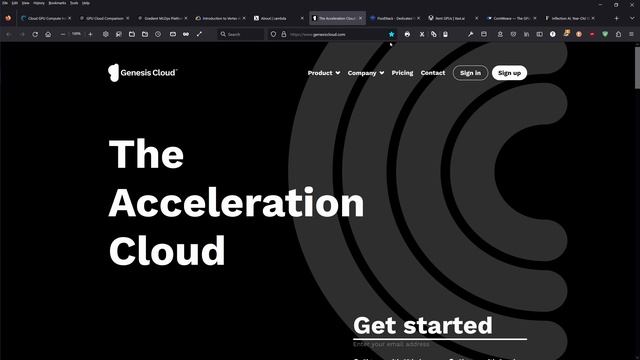Click the Firefox logo icon

[x=8, y=18]
